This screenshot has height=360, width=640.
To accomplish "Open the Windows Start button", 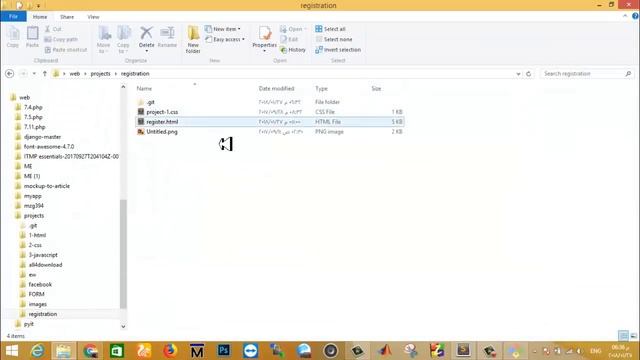I will (x=12, y=351).
